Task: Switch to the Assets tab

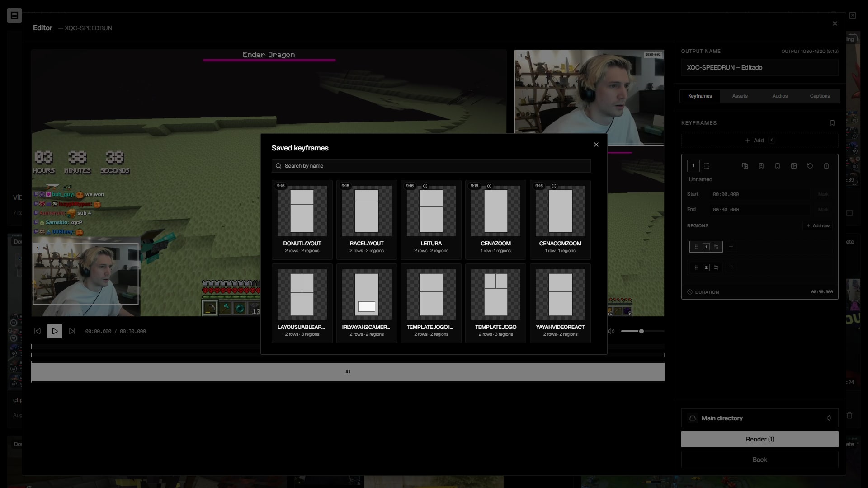Action: tap(740, 96)
